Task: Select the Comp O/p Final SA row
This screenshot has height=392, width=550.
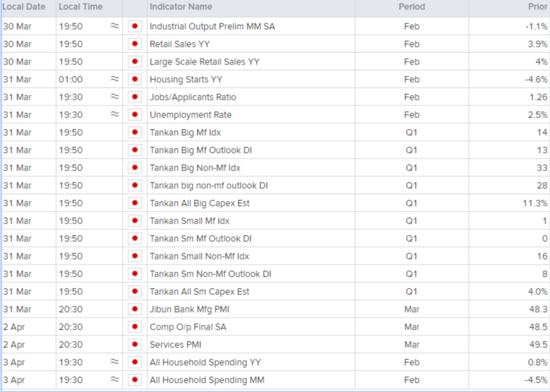Action: click(275, 327)
